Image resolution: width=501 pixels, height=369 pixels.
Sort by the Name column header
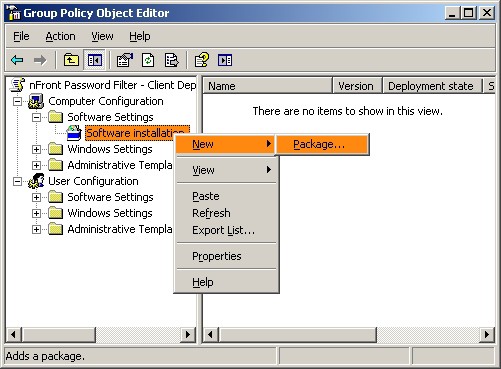[268, 86]
